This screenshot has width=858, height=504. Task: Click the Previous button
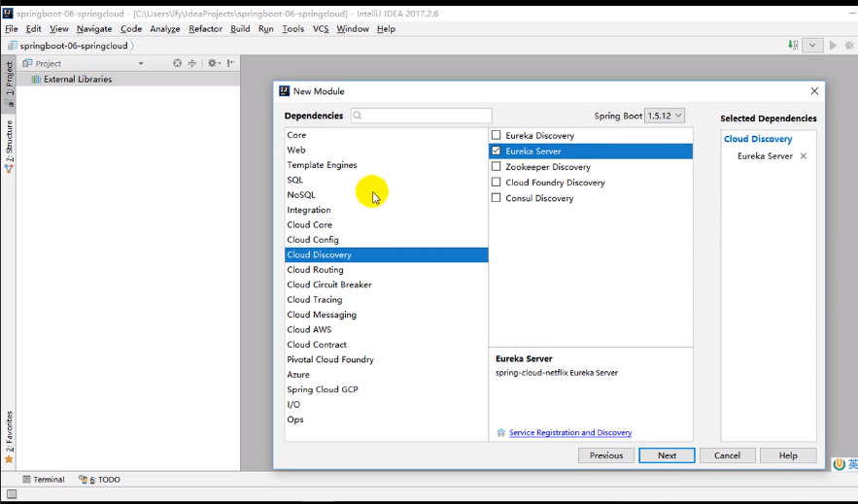(606, 455)
